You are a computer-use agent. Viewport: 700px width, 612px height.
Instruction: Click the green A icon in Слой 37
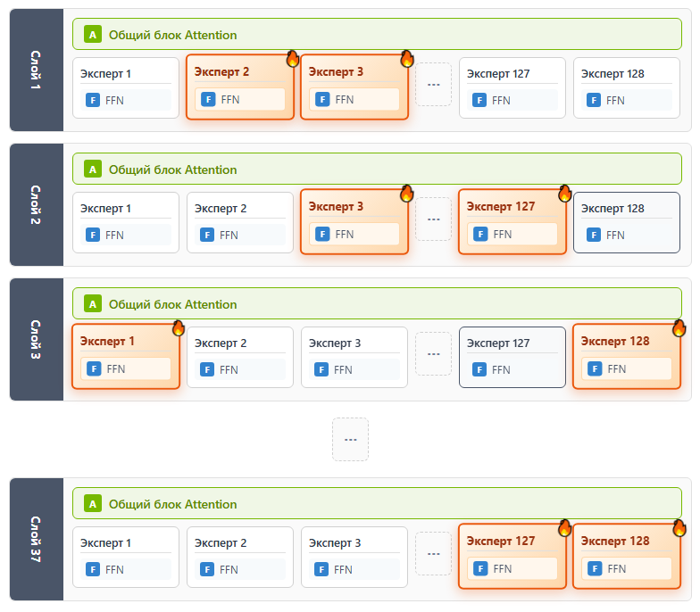[93, 504]
